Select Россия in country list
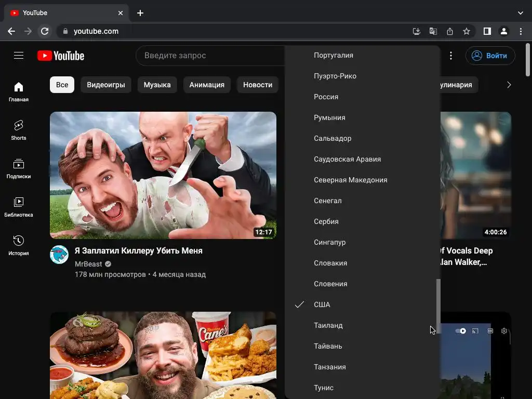 pos(362,97)
